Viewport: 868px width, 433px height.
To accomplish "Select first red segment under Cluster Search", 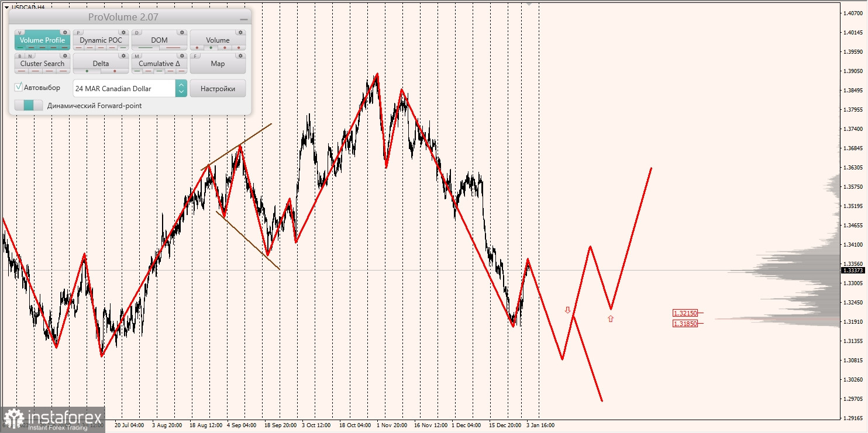I will pyautogui.click(x=22, y=71).
